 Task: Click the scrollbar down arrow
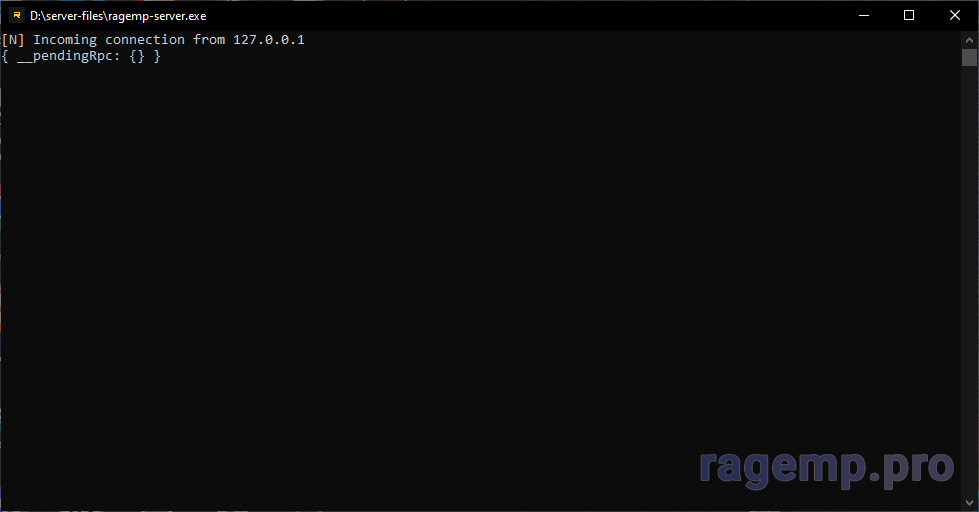969,503
